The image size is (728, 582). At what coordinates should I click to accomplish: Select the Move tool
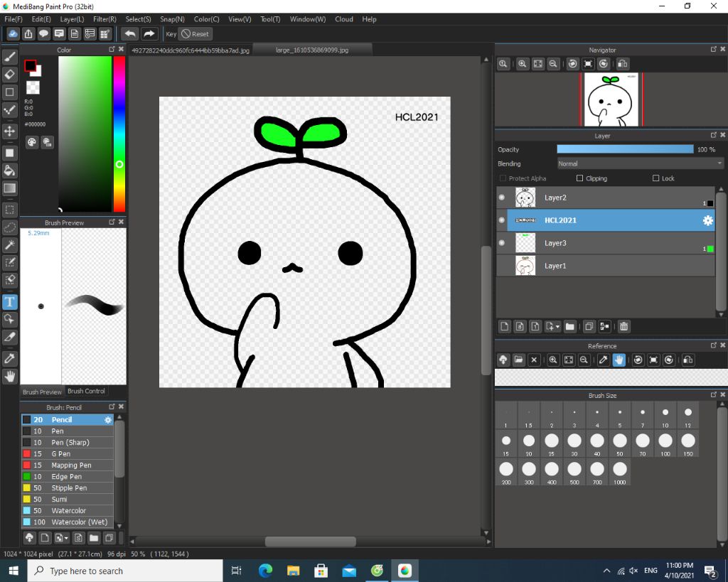tap(10, 131)
